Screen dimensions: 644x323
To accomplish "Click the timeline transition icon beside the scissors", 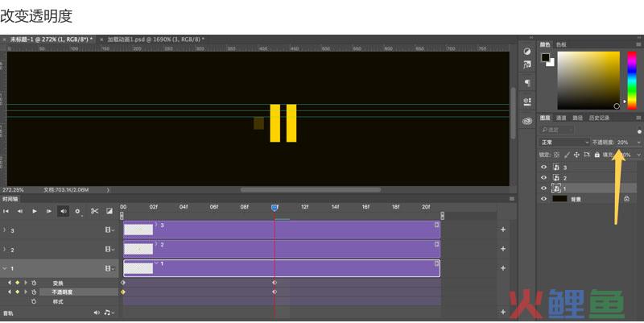I will 109,211.
